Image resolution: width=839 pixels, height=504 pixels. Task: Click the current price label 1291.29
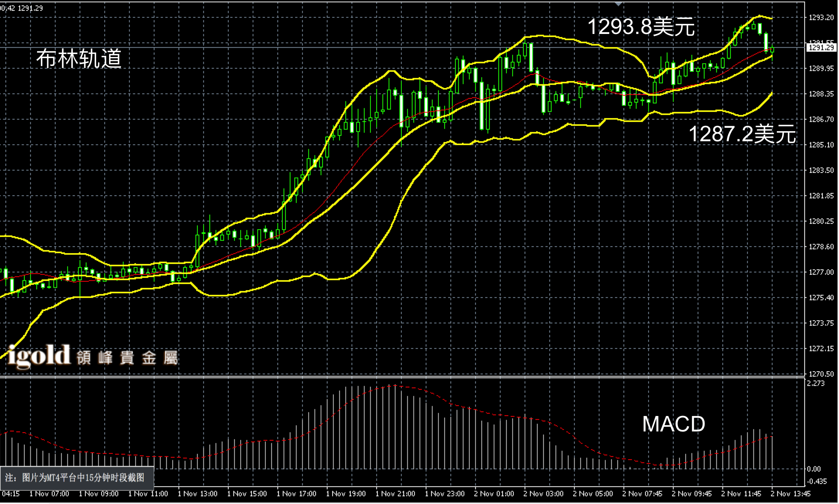pyautogui.click(x=821, y=47)
